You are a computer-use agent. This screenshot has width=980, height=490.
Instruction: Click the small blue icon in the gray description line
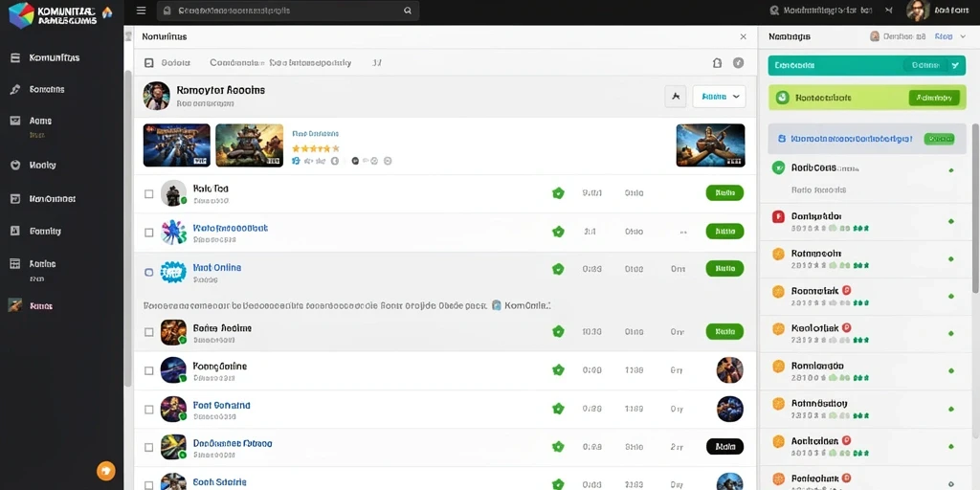click(x=497, y=305)
